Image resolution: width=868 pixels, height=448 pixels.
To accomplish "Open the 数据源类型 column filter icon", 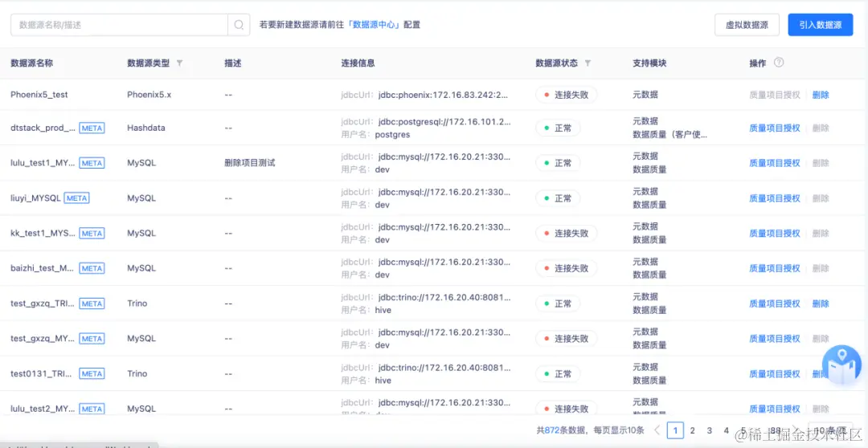I will coord(179,63).
